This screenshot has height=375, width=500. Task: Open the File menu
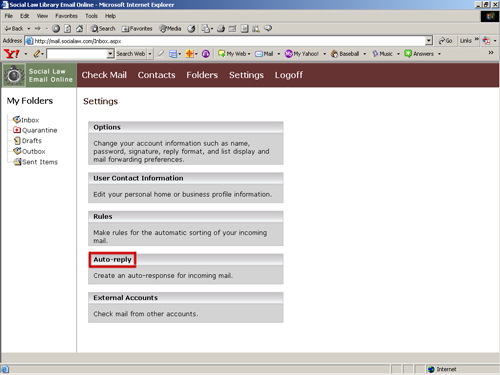coord(9,16)
